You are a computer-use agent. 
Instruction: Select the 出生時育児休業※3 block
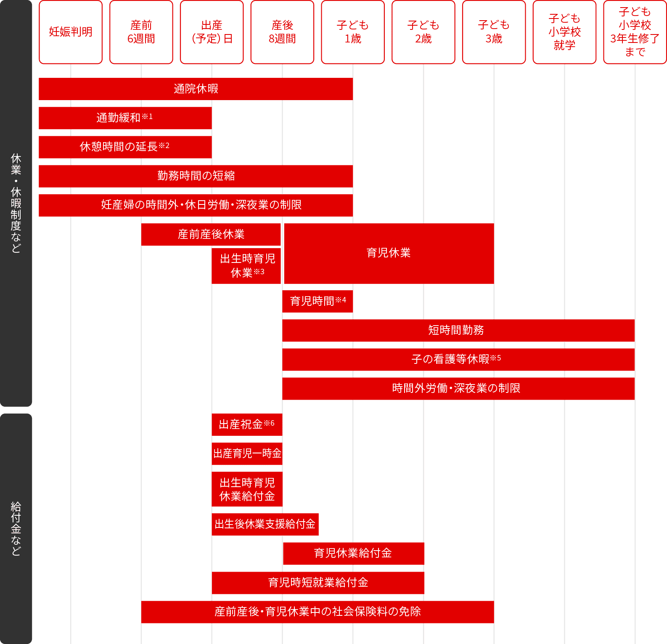(x=246, y=266)
